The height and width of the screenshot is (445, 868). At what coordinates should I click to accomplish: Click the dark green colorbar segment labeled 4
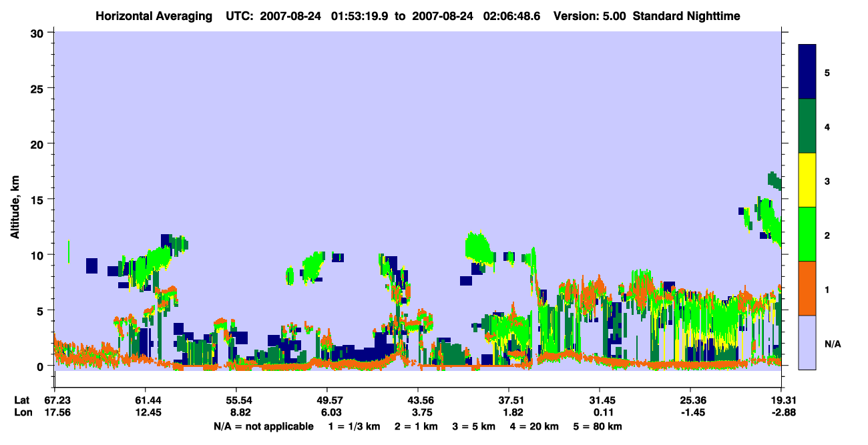(x=807, y=126)
